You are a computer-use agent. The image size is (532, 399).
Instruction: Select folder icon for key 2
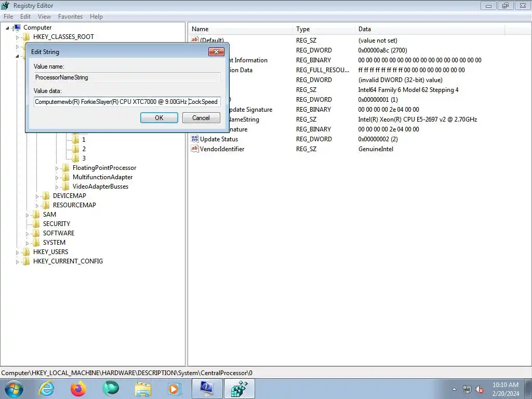tap(75, 149)
